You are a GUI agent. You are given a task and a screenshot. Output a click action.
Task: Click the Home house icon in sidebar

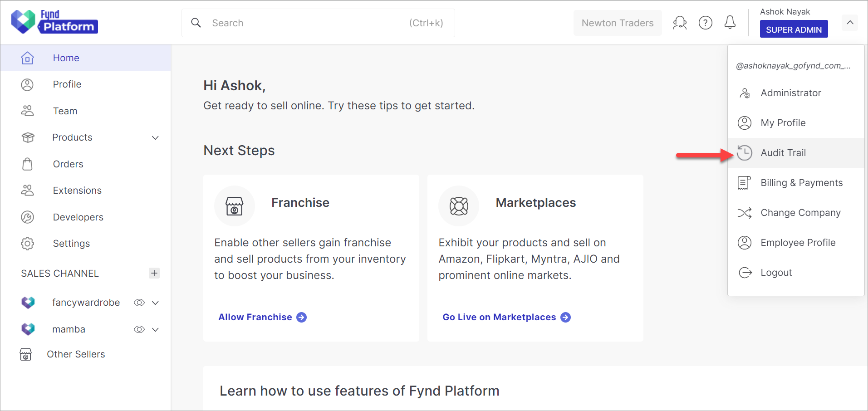click(27, 58)
